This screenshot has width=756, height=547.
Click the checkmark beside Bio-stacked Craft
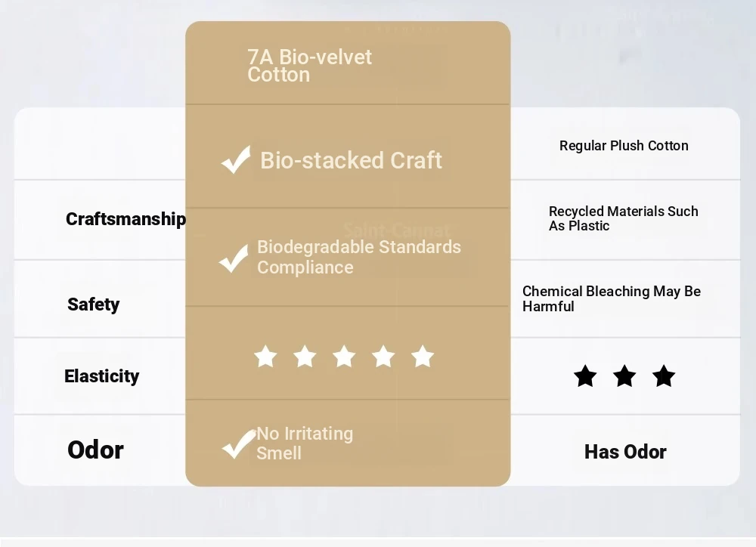[x=236, y=160]
